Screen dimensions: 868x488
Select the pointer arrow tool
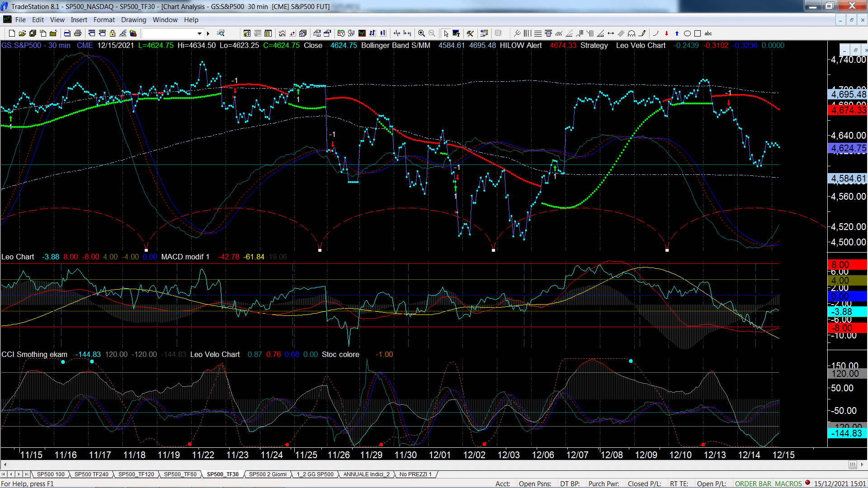[x=446, y=33]
